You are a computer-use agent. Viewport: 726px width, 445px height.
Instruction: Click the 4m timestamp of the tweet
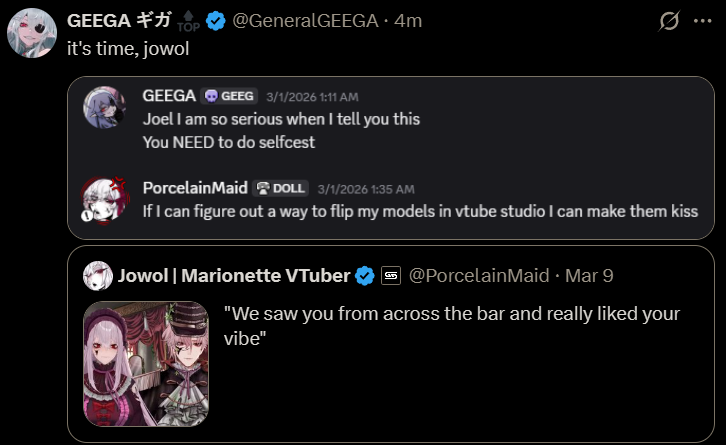[x=408, y=21]
